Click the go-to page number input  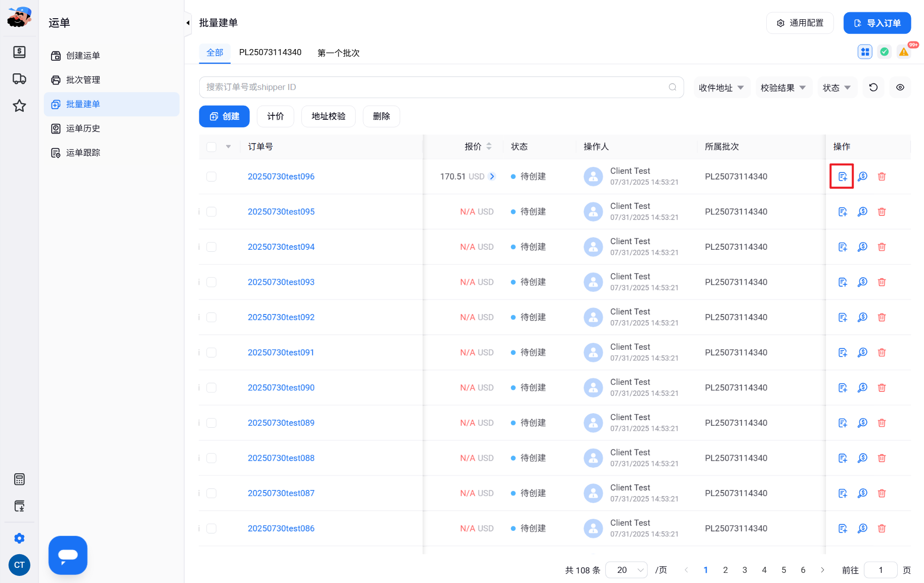click(881, 570)
